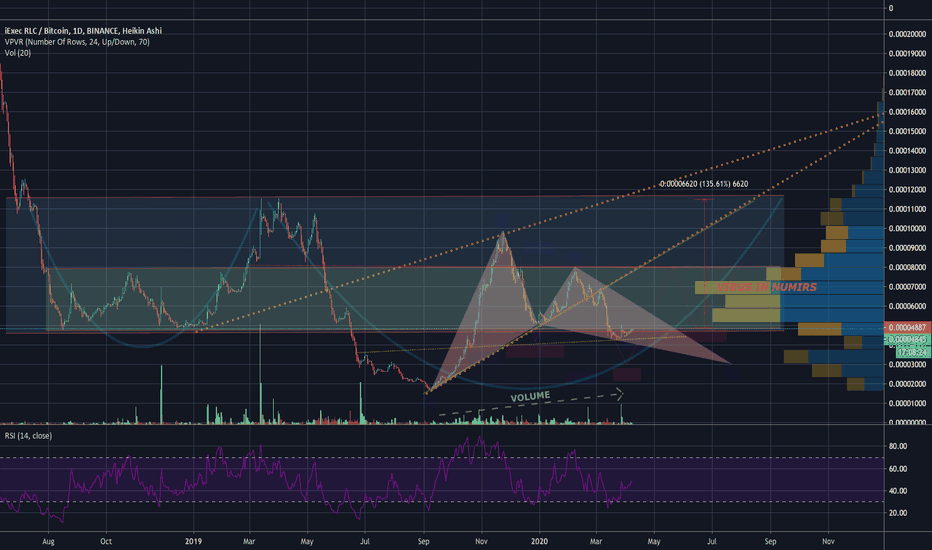Click the green 0.00004845 price tag
This screenshot has width=932, height=550.
pos(908,340)
